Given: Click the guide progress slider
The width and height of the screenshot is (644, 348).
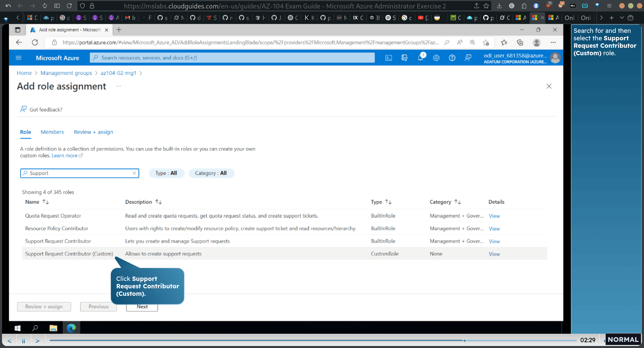Looking at the screenshot, I should (465, 340).
